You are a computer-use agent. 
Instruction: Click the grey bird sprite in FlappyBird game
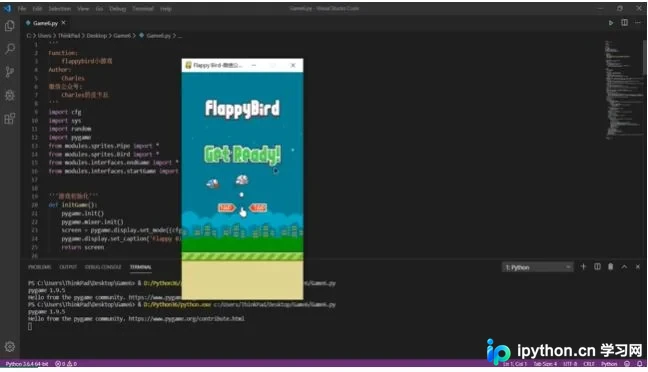[242, 180]
